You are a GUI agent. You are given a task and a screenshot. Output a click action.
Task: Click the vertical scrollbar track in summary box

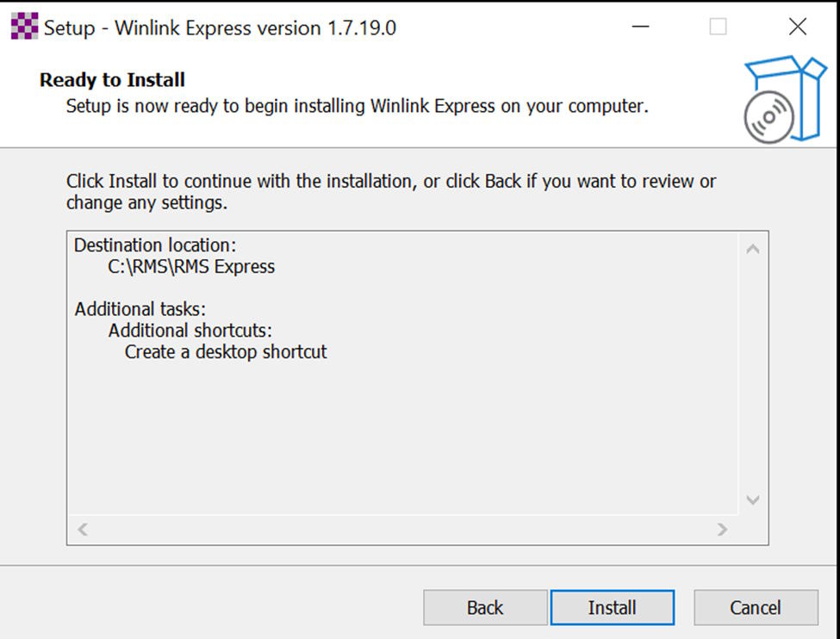pos(752,375)
